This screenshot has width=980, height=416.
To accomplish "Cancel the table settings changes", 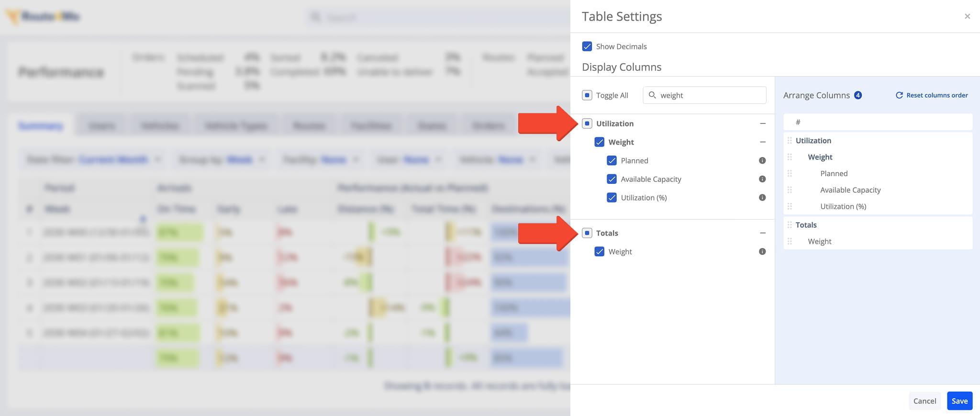I will pyautogui.click(x=924, y=401).
